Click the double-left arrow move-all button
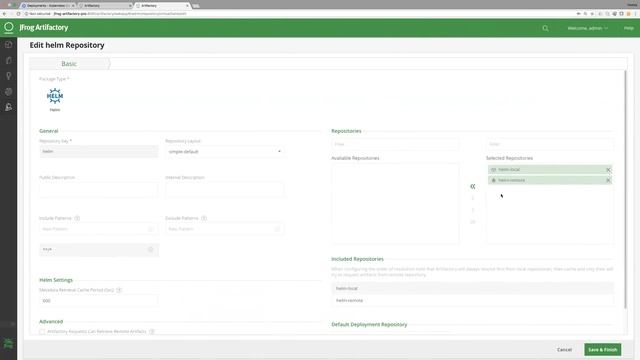Image resolution: width=640 pixels, height=360 pixels. pos(473,186)
